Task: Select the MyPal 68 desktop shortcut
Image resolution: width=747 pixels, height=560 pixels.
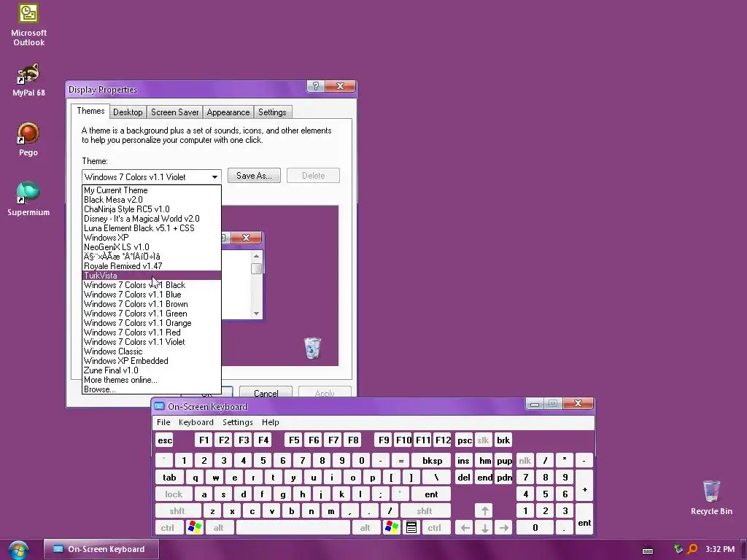Action: (x=28, y=80)
